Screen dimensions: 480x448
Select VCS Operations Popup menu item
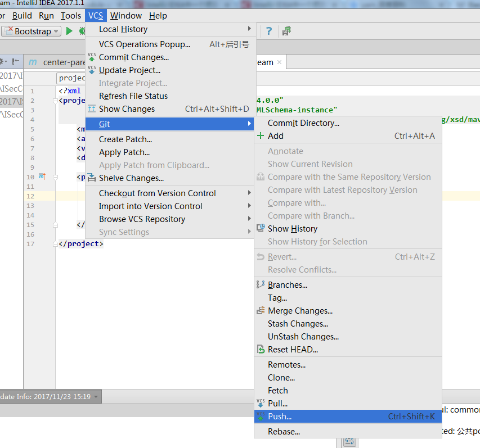(x=170, y=44)
